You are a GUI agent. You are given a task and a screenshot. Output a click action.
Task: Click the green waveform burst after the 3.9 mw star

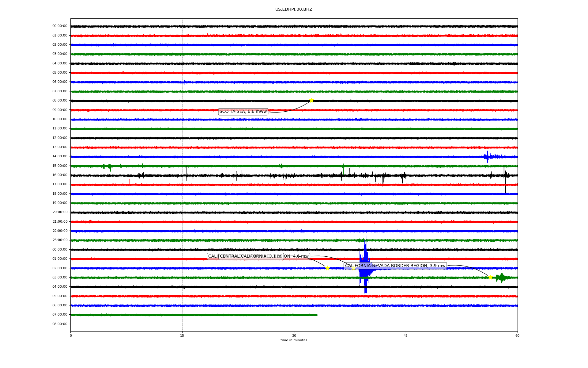502,278
